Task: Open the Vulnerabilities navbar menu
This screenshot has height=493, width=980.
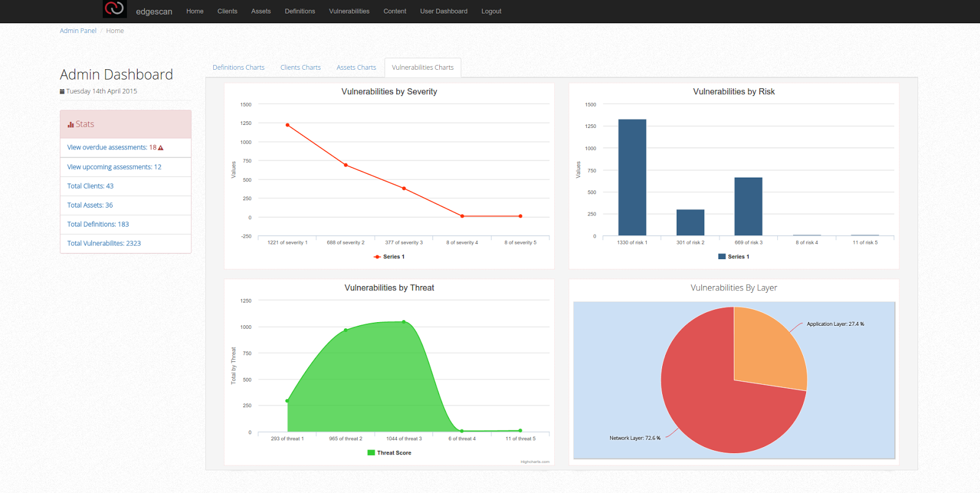Action: click(349, 11)
